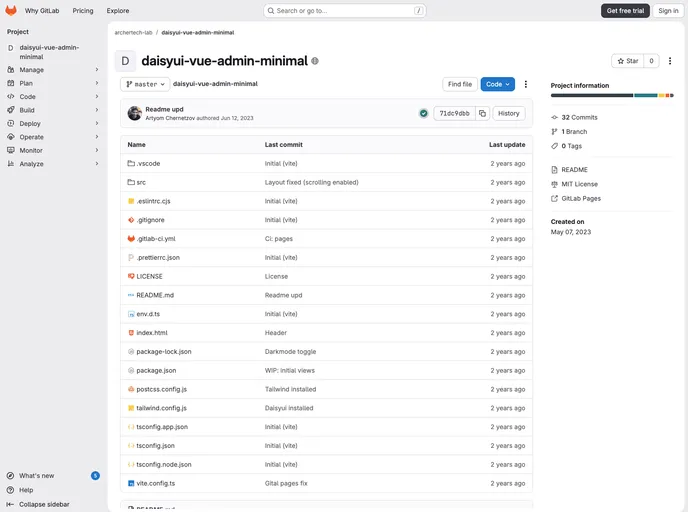Expand the Code sidebar section chevron
Viewport: 688px width, 512px height.
click(97, 97)
